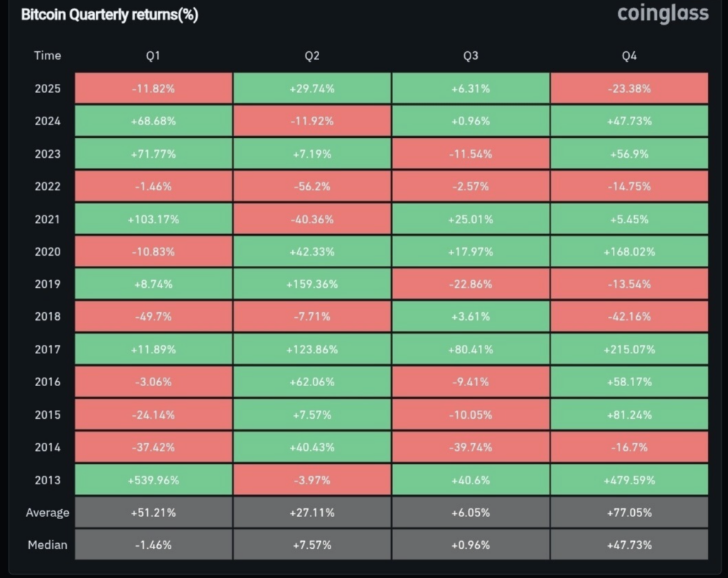
Task: Select the Average row label
Action: [48, 513]
